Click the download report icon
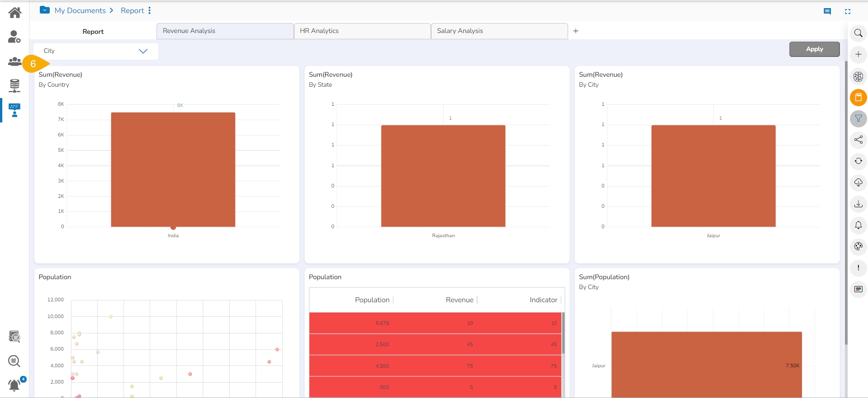Image resolution: width=868 pixels, height=398 pixels. pyautogui.click(x=858, y=204)
